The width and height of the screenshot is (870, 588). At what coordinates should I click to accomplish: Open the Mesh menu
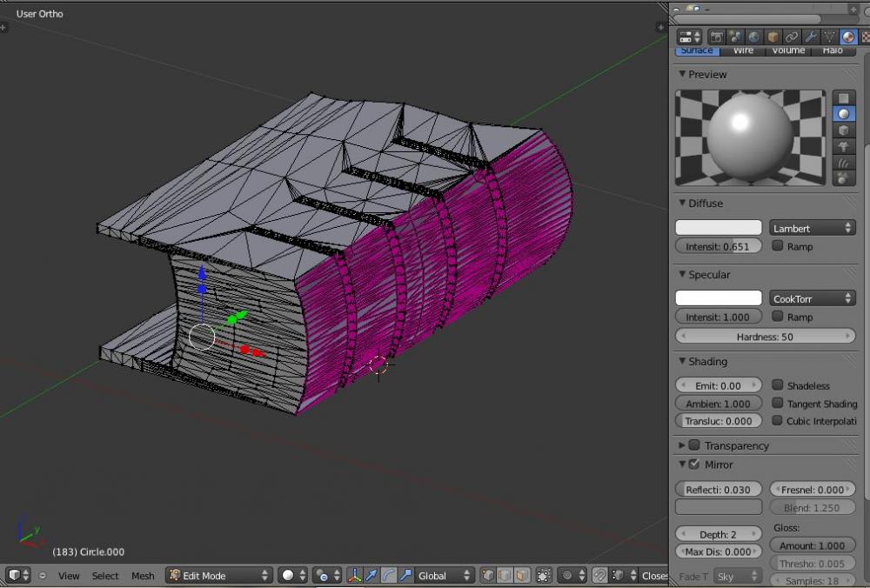143,576
